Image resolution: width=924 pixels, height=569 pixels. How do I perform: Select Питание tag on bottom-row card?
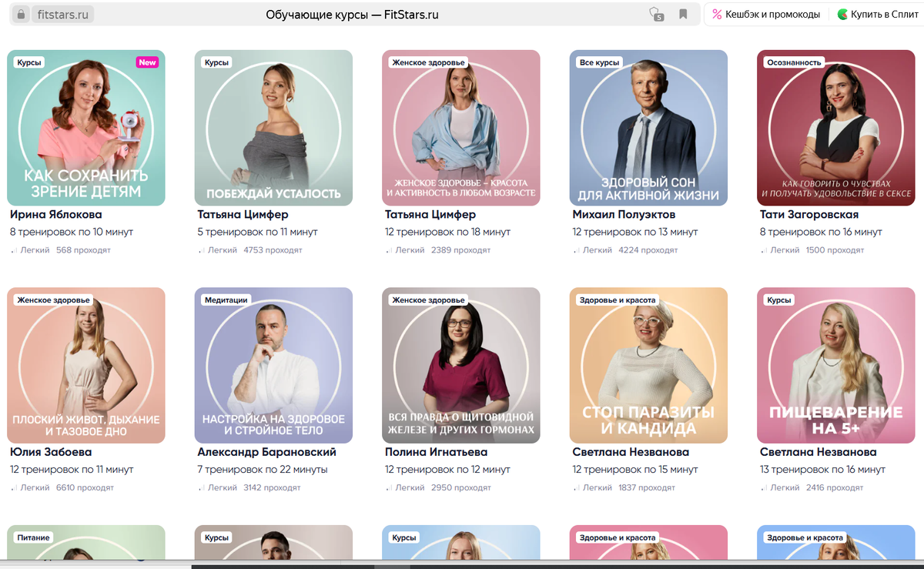[33, 537]
